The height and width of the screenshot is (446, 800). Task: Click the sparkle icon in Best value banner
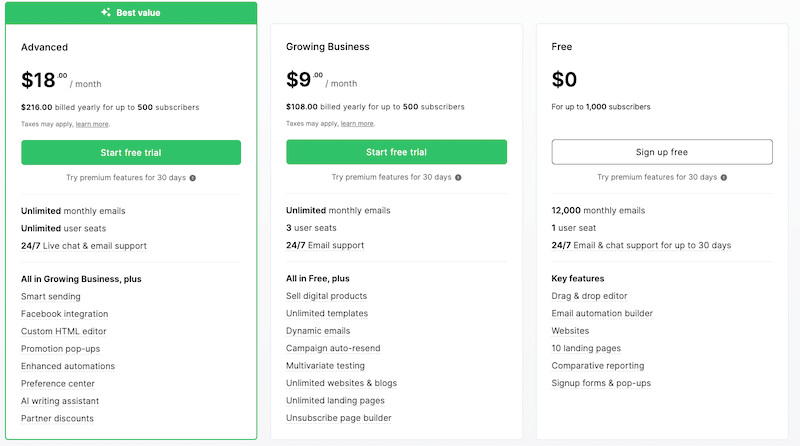[x=106, y=12]
